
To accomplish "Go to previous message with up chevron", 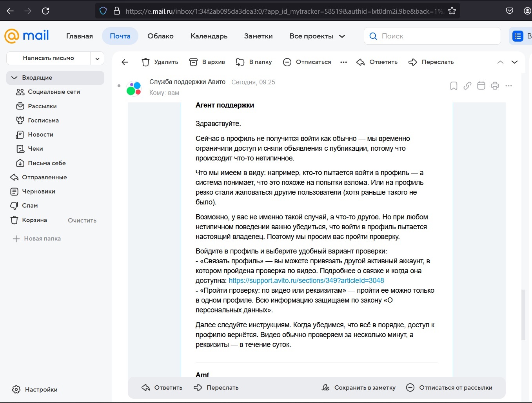I will (500, 62).
